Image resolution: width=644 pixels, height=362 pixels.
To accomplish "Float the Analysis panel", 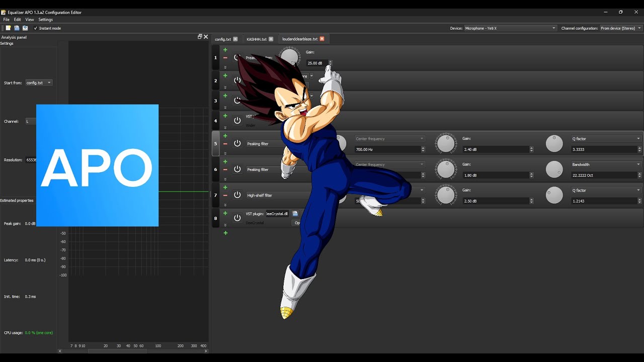I will (x=200, y=37).
